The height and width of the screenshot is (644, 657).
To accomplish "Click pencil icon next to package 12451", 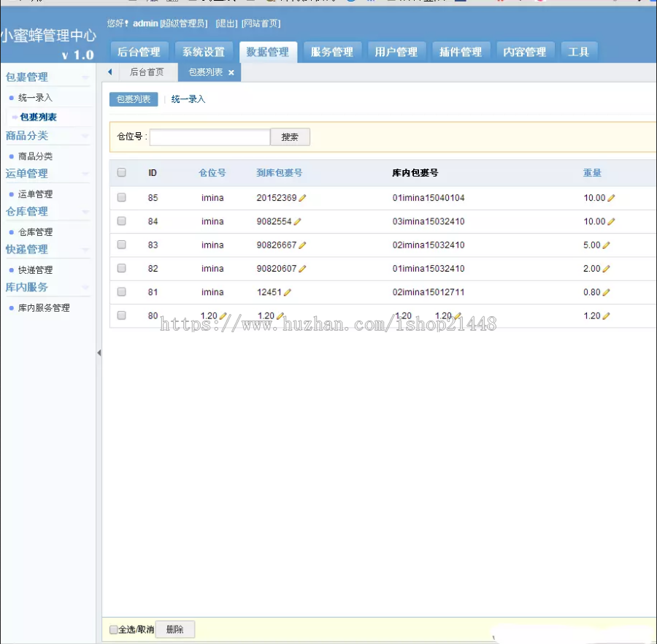I will [x=288, y=292].
